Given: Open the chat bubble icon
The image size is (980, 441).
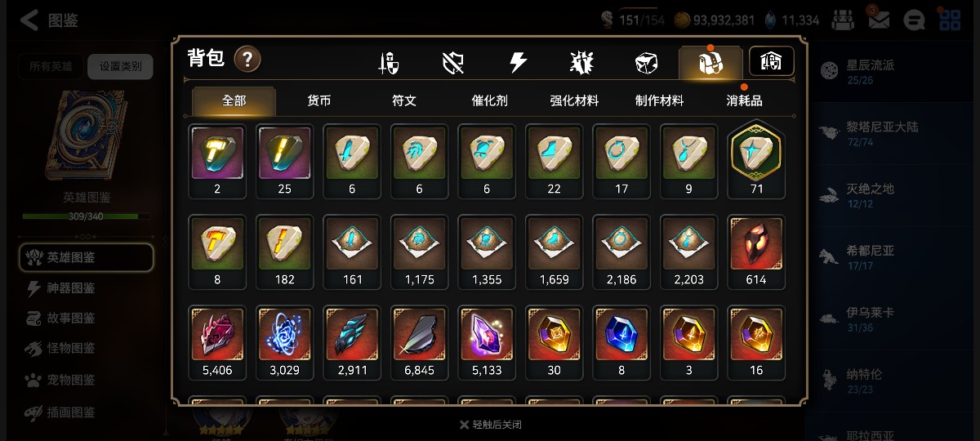Looking at the screenshot, I should coord(915,20).
